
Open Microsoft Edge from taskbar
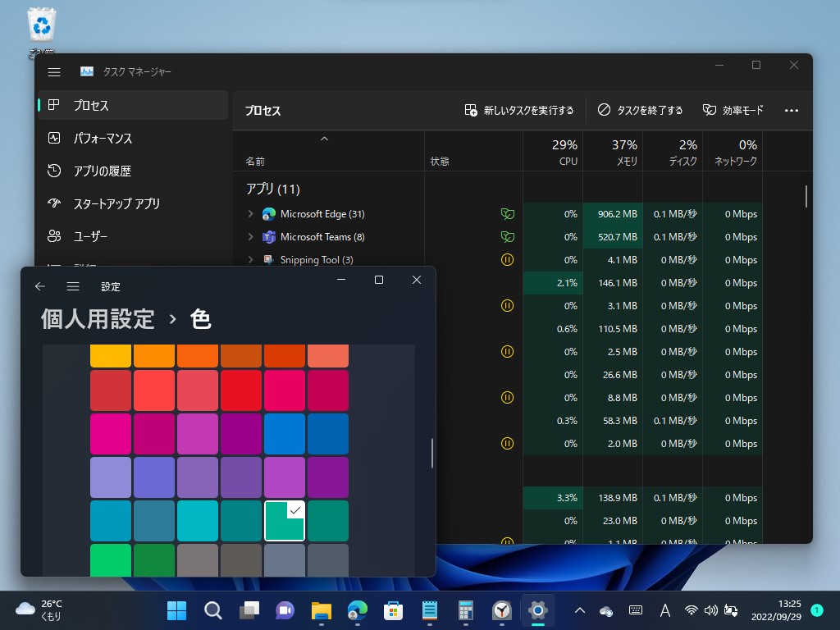click(358, 610)
